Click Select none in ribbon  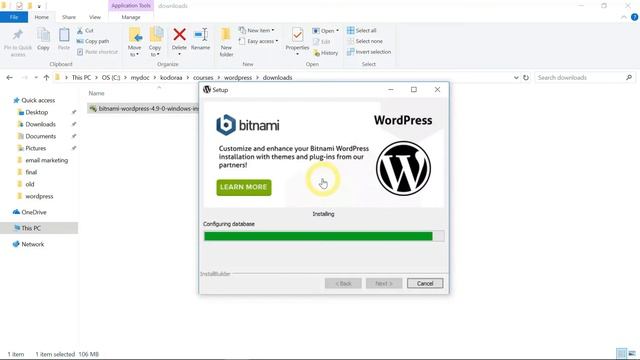[365, 41]
